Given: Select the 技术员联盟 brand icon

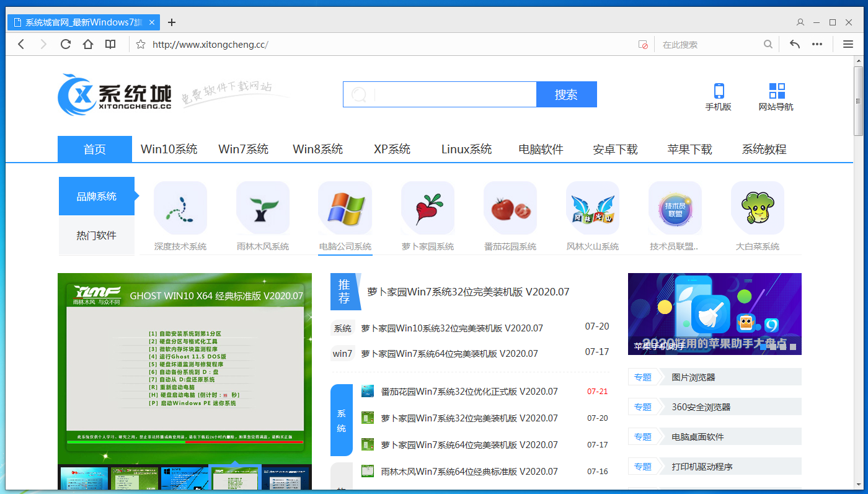Looking at the screenshot, I should (x=675, y=208).
